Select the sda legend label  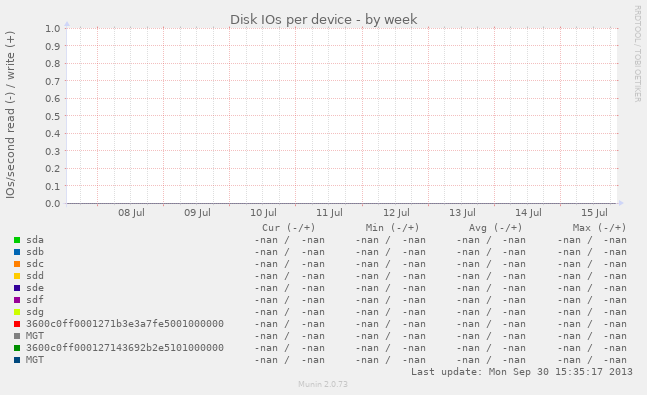click(x=35, y=240)
